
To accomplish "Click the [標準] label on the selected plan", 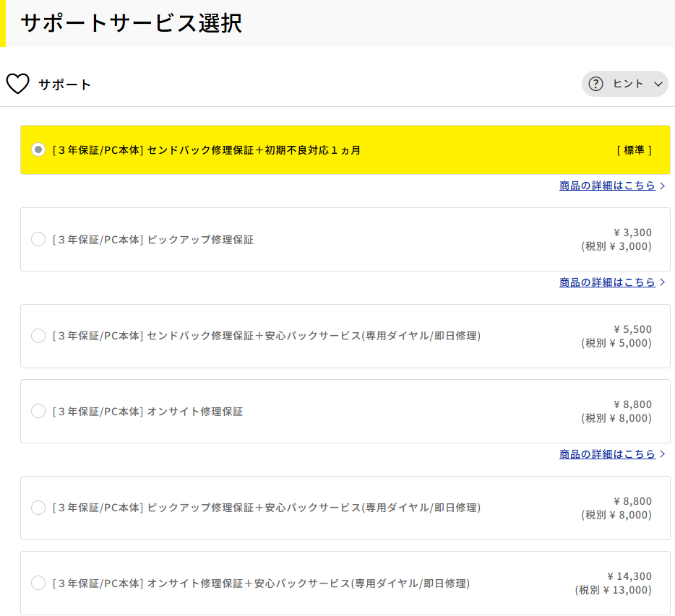I will coord(635,149).
